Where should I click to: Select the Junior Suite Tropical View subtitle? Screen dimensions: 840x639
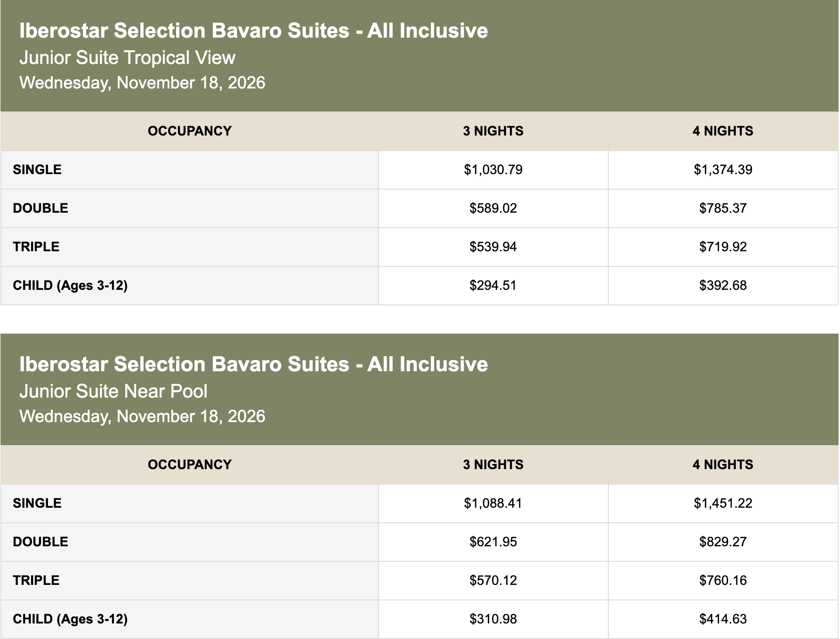127,58
